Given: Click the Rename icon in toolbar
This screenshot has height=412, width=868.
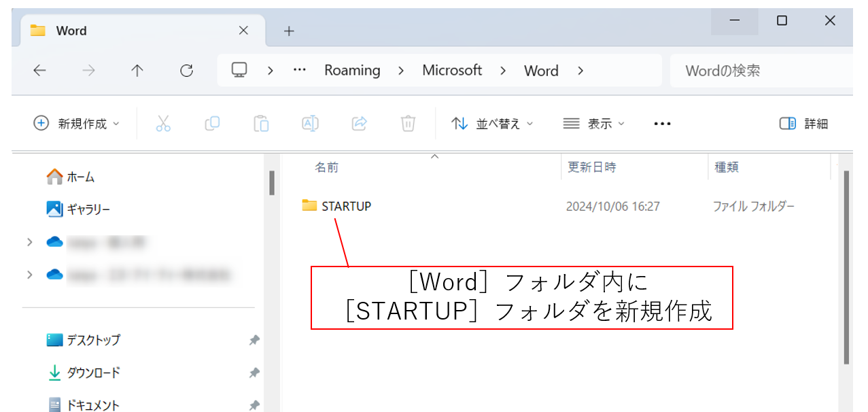Looking at the screenshot, I should coord(310,123).
